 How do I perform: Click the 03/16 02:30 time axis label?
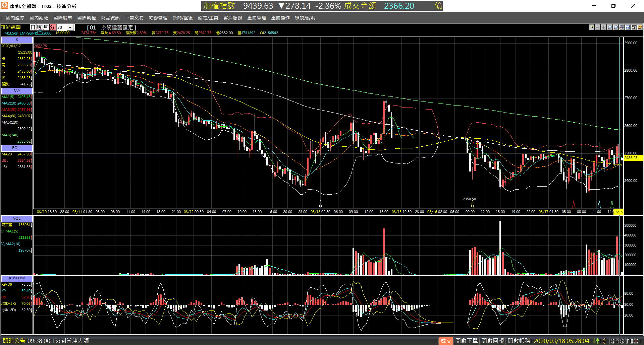[437, 212]
